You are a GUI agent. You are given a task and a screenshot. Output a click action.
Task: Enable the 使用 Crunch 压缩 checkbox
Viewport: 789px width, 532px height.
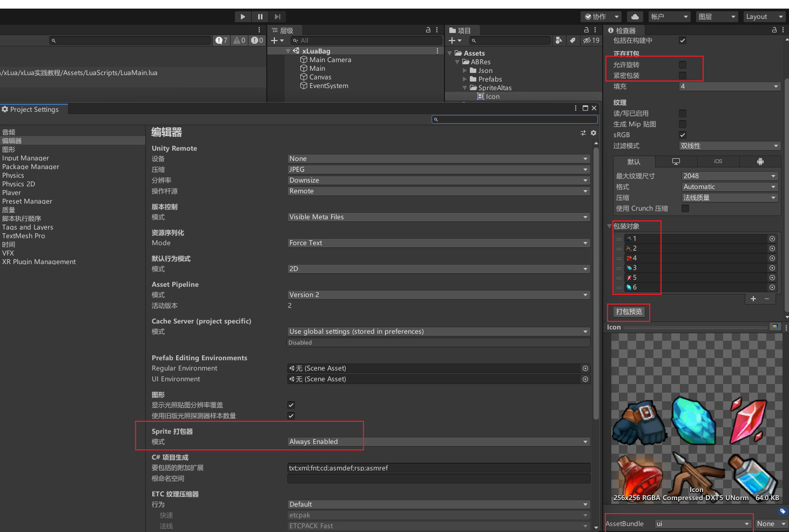point(685,208)
